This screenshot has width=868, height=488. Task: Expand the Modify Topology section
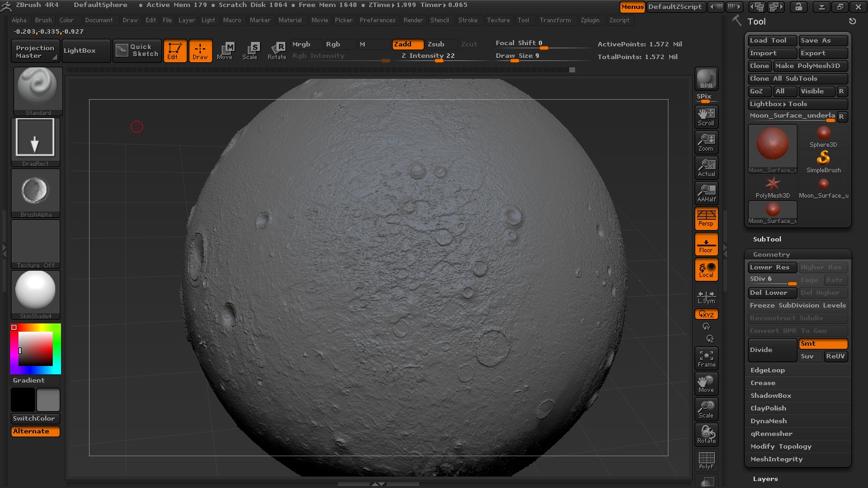coord(781,446)
